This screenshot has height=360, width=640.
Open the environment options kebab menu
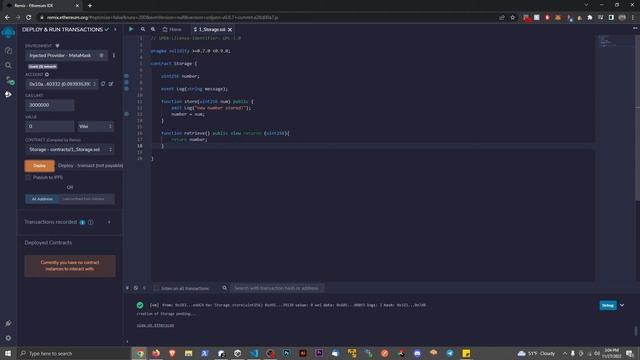114,55
